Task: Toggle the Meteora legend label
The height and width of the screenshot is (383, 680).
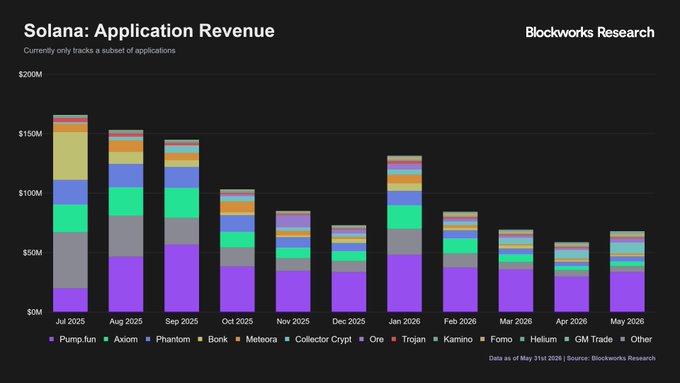Action: tap(262, 339)
